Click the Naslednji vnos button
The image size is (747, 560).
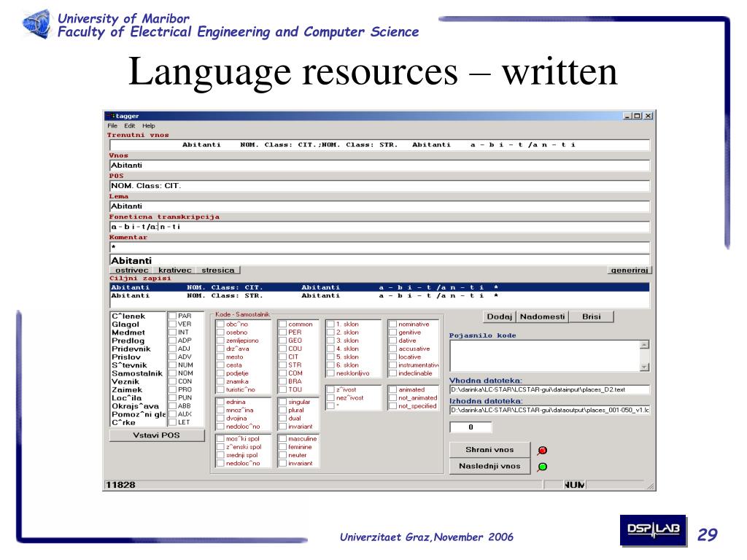pyautogui.click(x=489, y=466)
